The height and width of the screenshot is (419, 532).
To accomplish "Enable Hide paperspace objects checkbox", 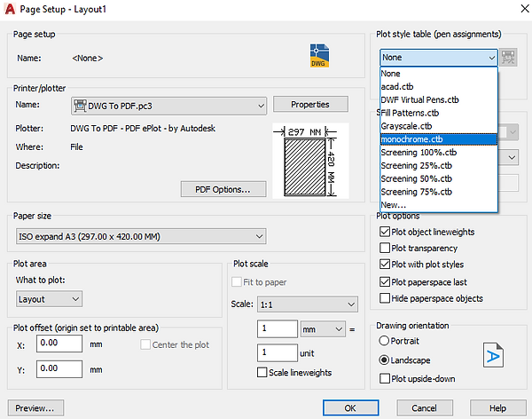I will click(x=385, y=298).
